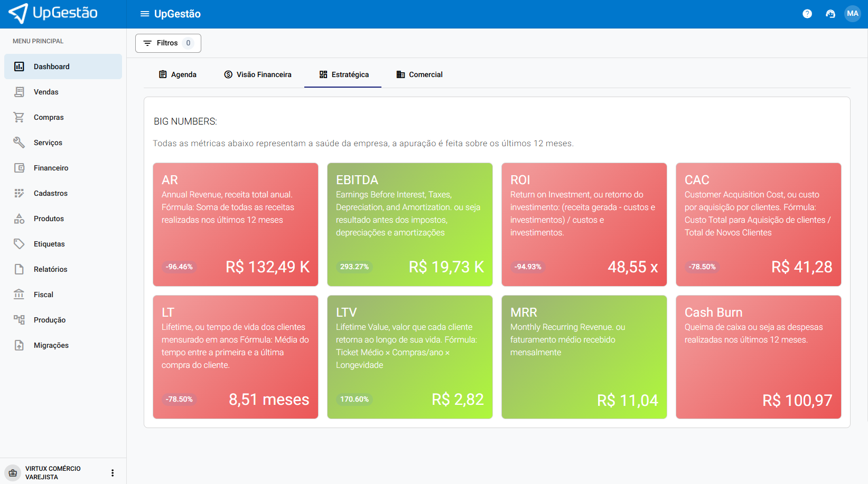868x484 pixels.
Task: Click the Compras shopping cart icon
Action: [x=19, y=117]
